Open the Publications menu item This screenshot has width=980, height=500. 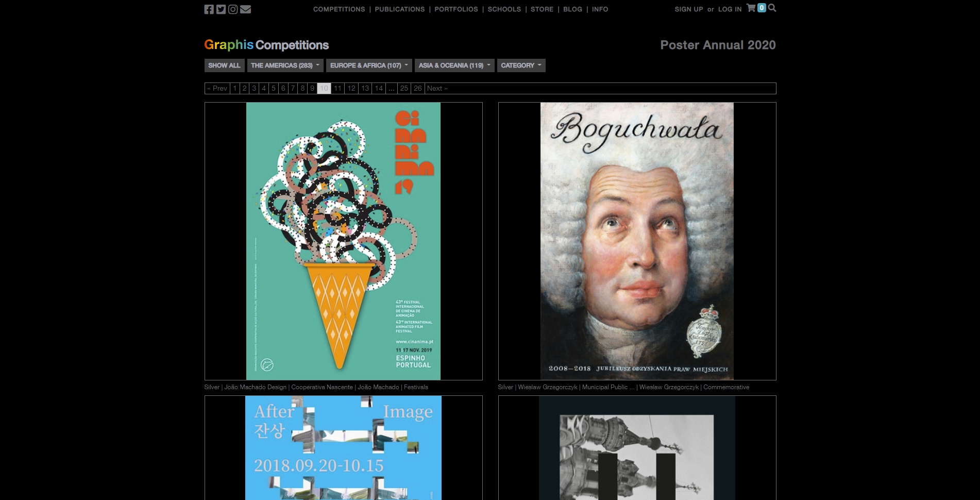tap(399, 9)
